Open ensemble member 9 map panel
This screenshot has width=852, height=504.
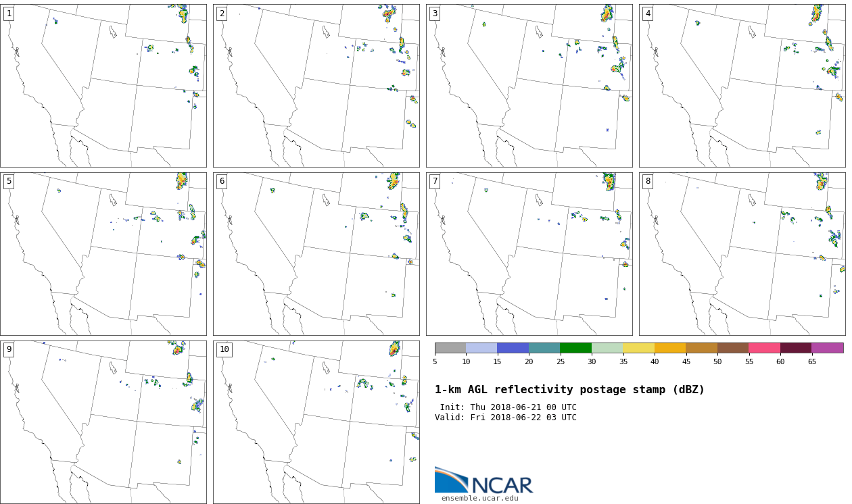[x=103, y=422]
